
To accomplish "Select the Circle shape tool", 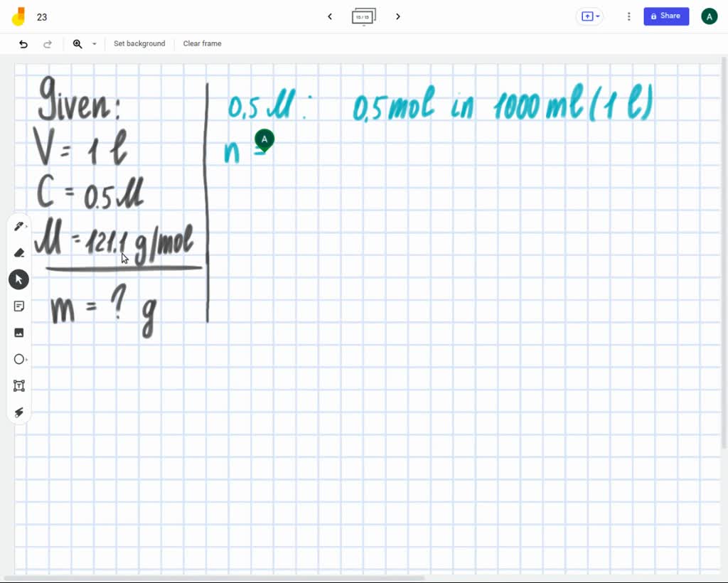I will tap(18, 359).
